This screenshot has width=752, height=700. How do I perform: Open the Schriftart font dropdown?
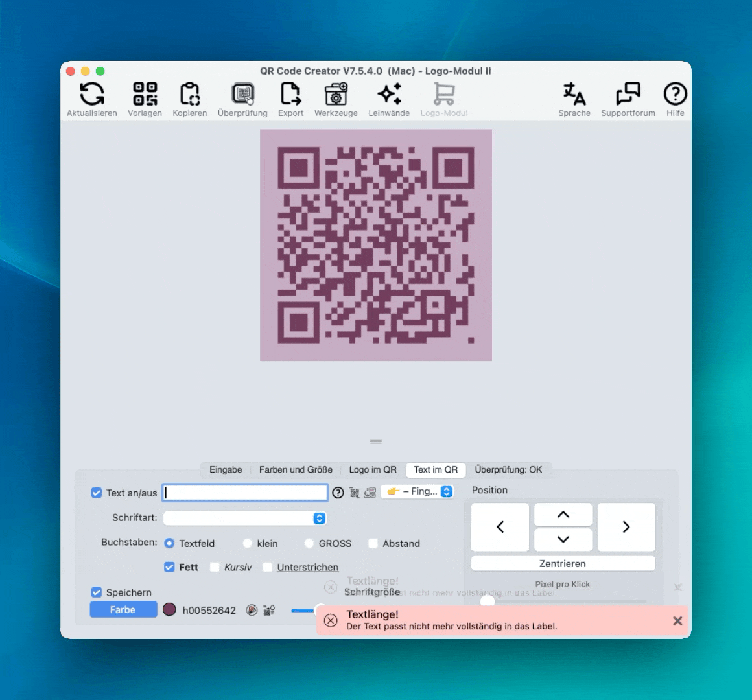[x=245, y=519]
